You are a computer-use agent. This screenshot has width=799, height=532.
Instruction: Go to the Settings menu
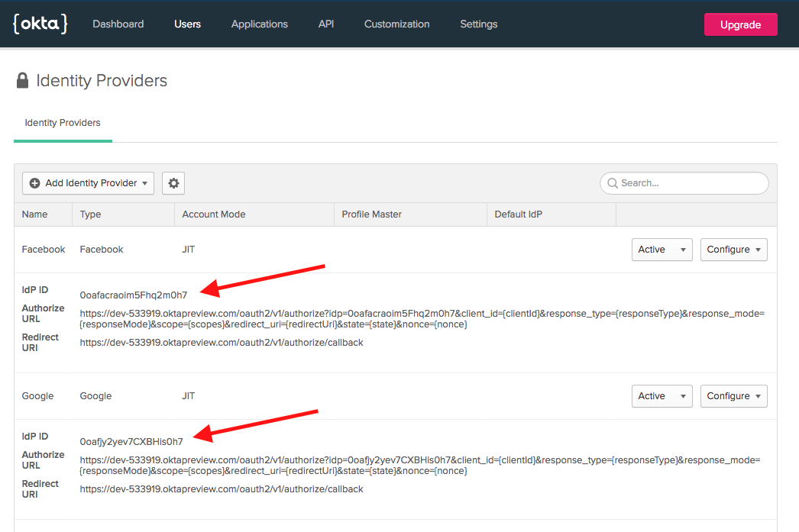pos(478,24)
